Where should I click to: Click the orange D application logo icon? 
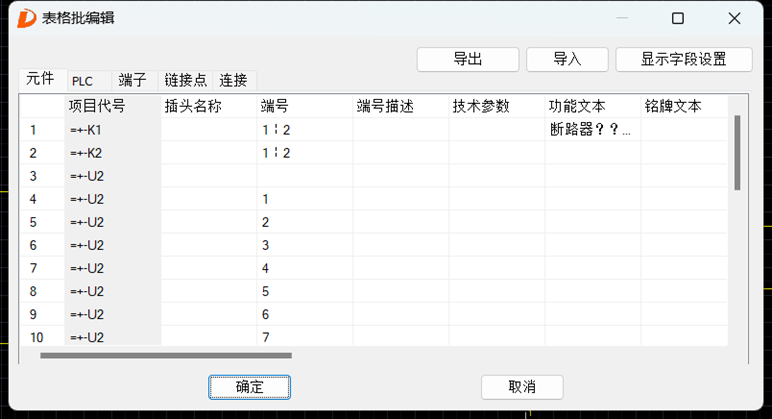27,18
